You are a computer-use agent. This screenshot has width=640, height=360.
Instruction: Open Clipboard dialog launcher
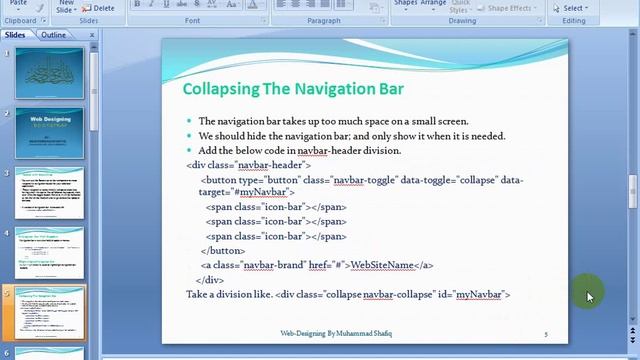pos(43,20)
